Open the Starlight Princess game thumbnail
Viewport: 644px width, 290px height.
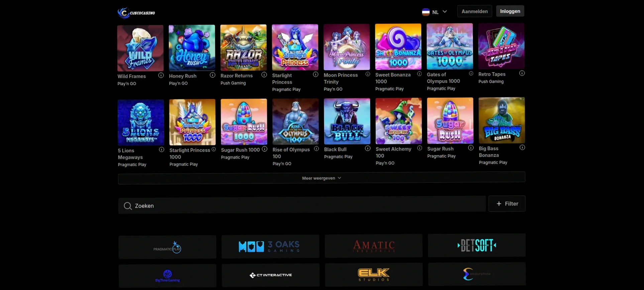(x=295, y=47)
